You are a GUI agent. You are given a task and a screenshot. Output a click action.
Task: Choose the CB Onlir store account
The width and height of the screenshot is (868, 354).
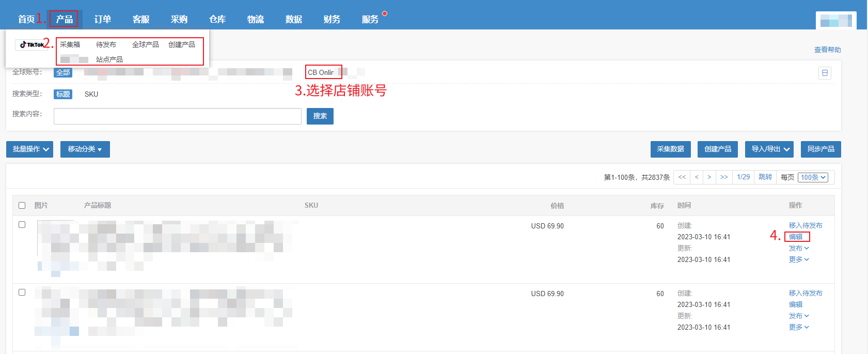321,72
